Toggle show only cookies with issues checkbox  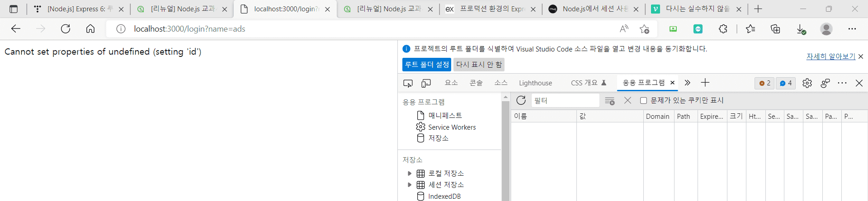click(643, 100)
